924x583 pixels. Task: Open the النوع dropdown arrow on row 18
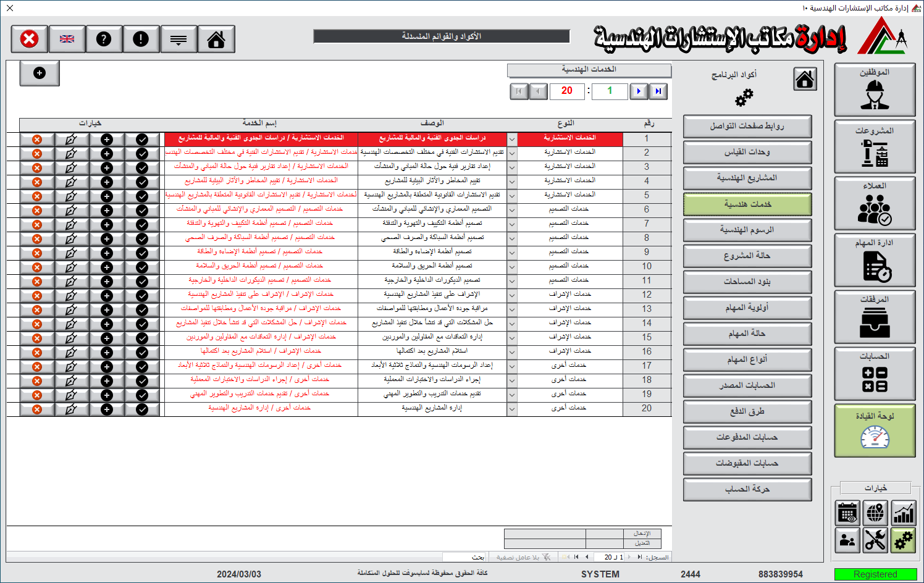(512, 381)
